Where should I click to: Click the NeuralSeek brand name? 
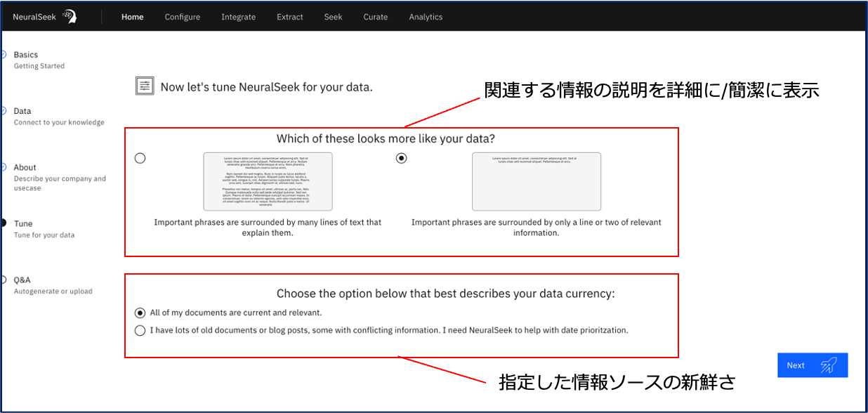[35, 17]
